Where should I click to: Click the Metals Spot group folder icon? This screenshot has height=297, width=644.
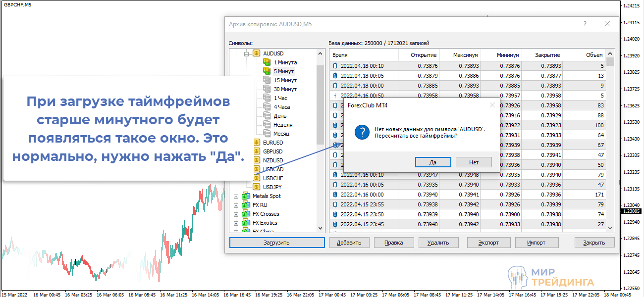[246, 196]
